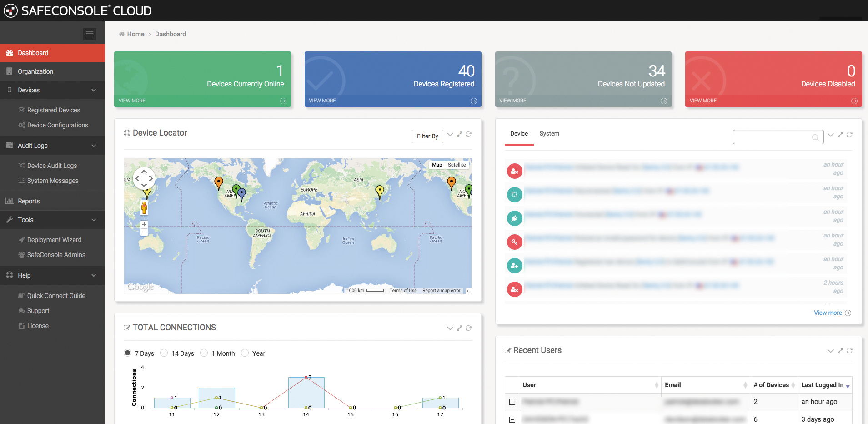
Task: Refresh the audit log panel
Action: (849, 135)
